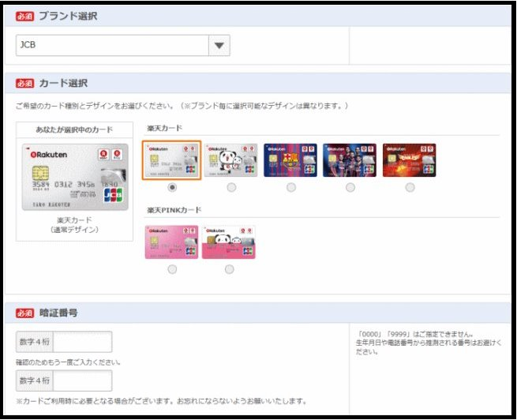Click the 楽天PINKカード group label
517x420 pixels.
pyautogui.click(x=174, y=210)
